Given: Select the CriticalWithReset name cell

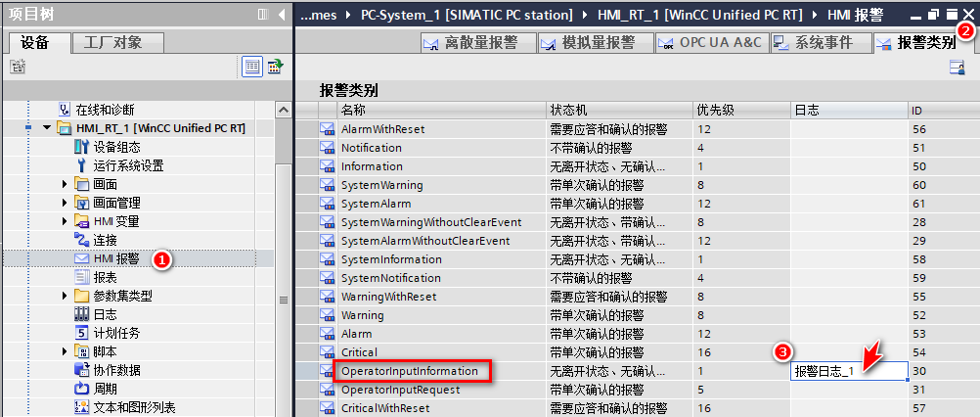Looking at the screenshot, I should 441,408.
